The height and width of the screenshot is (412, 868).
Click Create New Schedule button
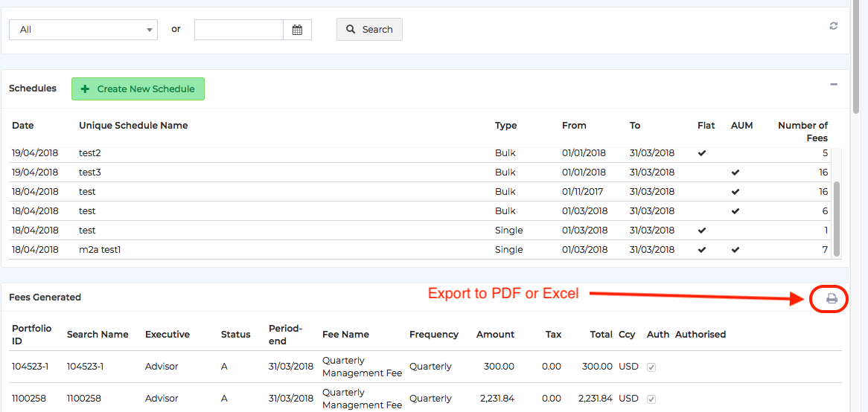point(138,89)
